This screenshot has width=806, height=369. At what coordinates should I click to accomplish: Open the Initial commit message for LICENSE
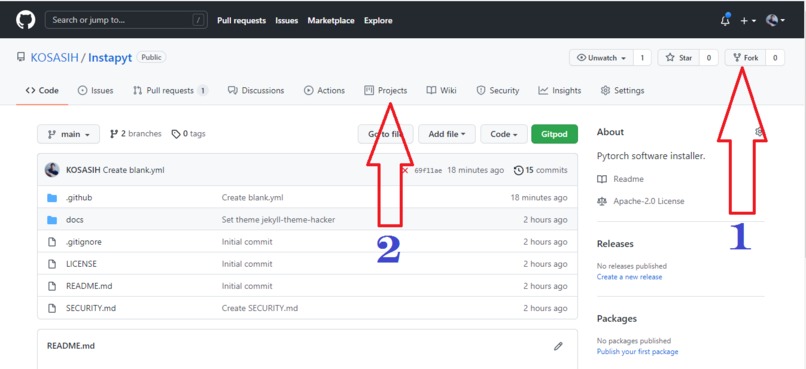click(x=247, y=264)
